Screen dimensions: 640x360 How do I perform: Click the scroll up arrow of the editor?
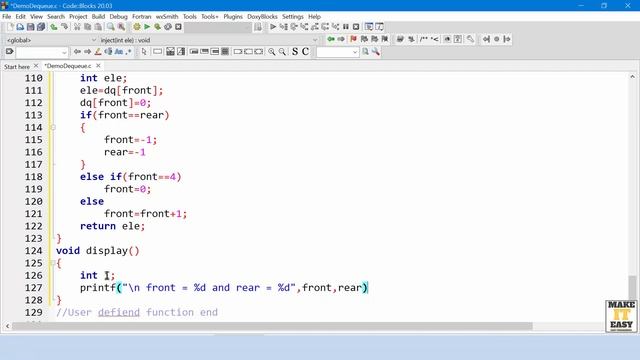coord(632,77)
